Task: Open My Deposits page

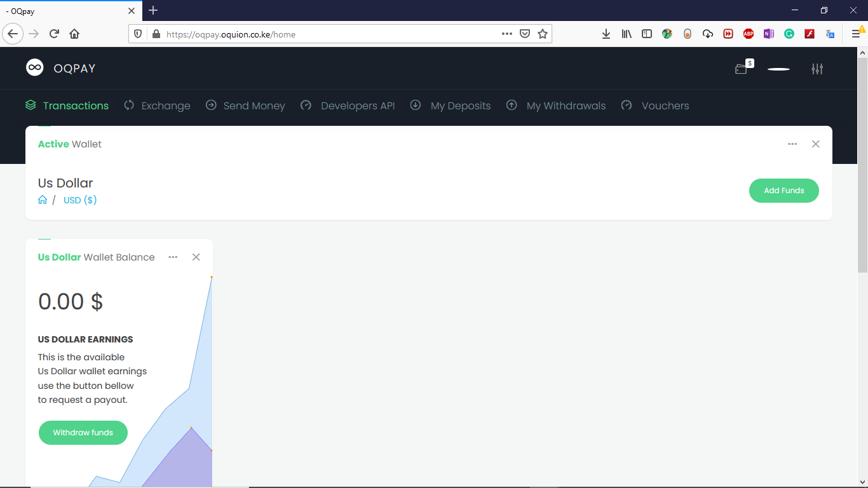Action: [x=451, y=105]
